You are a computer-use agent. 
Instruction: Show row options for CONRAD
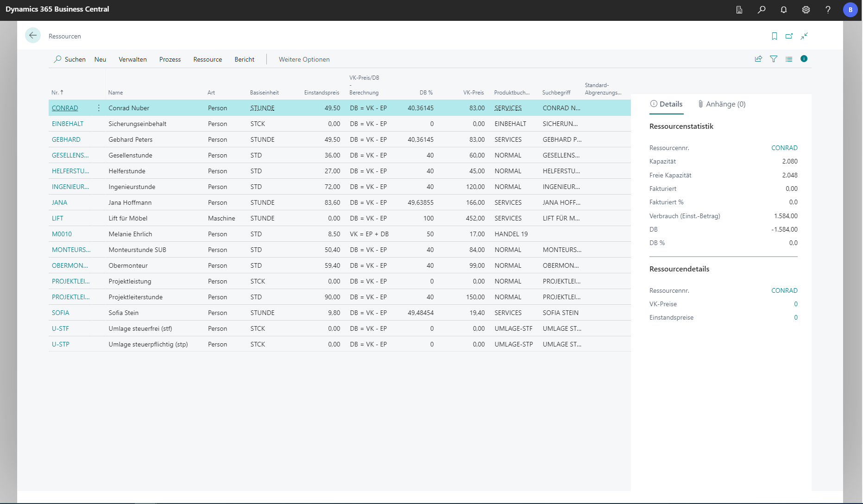pos(99,108)
